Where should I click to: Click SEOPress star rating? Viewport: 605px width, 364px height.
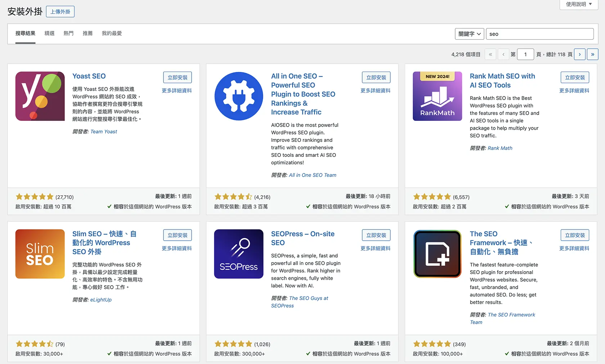coord(233,344)
